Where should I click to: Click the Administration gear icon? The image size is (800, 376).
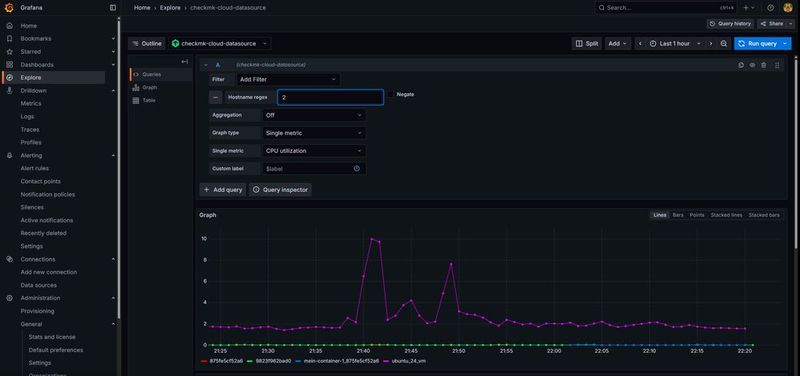(x=9, y=298)
